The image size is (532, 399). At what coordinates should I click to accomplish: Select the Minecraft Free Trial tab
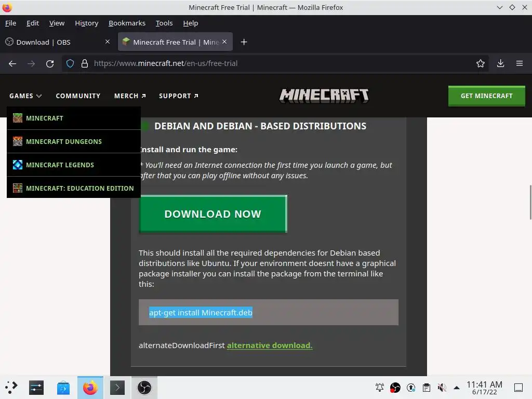pyautogui.click(x=175, y=42)
